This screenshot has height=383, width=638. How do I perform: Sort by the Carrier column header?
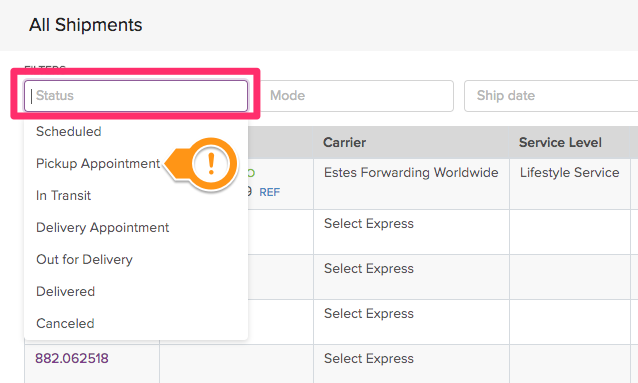point(344,142)
